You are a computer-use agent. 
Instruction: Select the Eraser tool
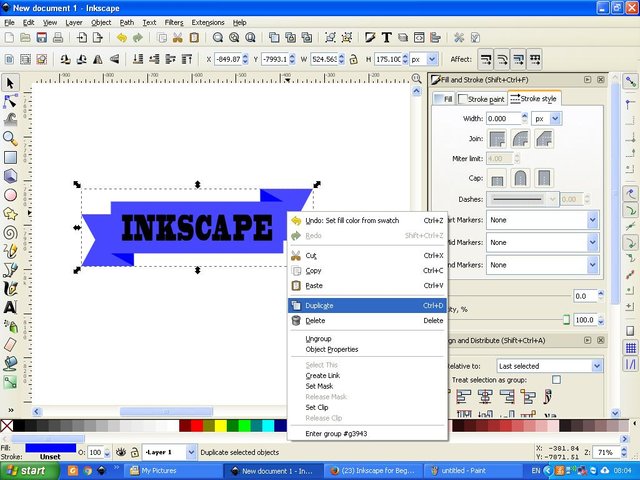tap(10, 344)
